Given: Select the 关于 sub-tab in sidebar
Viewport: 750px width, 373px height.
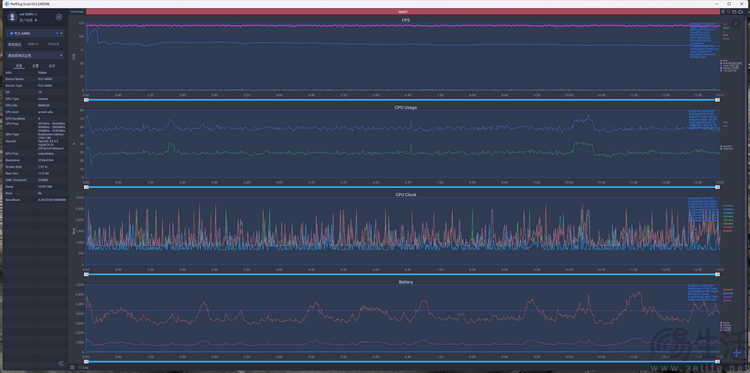Looking at the screenshot, I should click(x=52, y=66).
